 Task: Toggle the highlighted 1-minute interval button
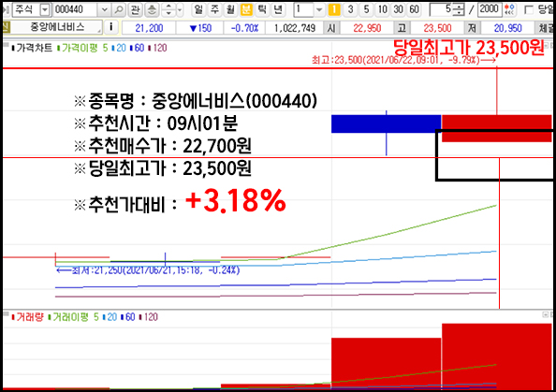[333, 9]
